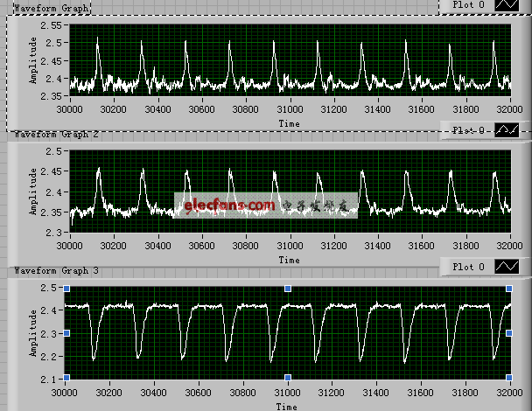
Task: Grab the top-right resize handle of Waveform Graph 3
Action: tap(509, 289)
